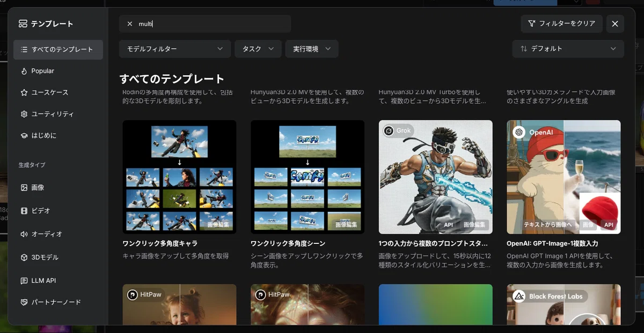
Task: Click the cube icon beside 3Dモデル
Action: click(x=24, y=257)
